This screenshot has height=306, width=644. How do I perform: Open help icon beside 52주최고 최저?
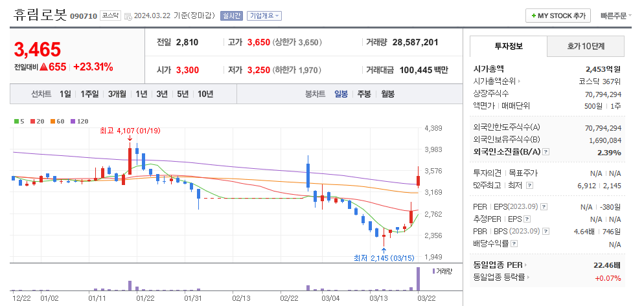(x=529, y=186)
